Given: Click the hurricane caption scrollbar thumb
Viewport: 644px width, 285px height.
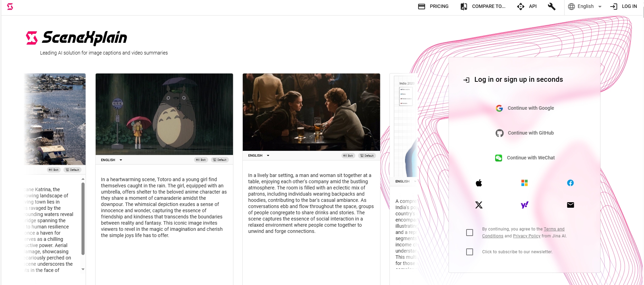Looking at the screenshot, I should 83,219.
